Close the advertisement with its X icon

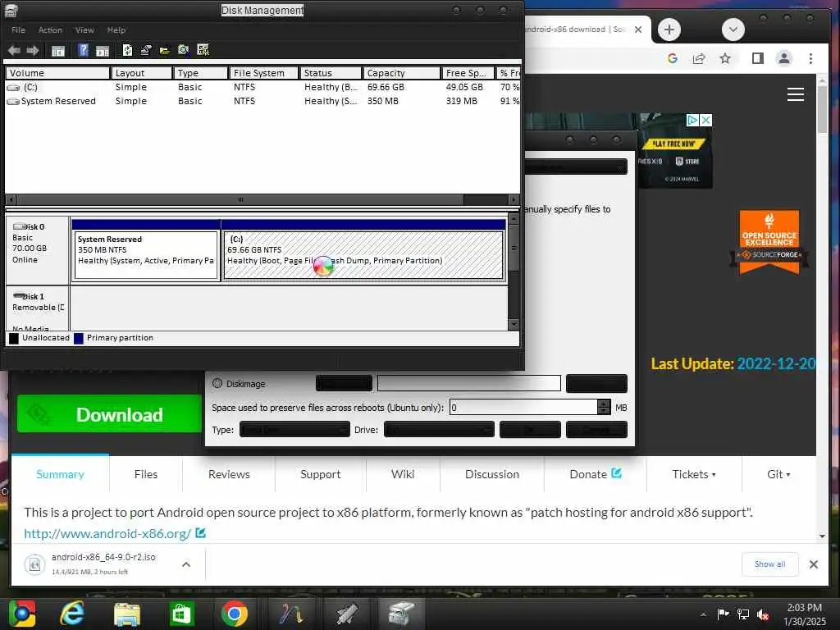pyautogui.click(x=706, y=120)
